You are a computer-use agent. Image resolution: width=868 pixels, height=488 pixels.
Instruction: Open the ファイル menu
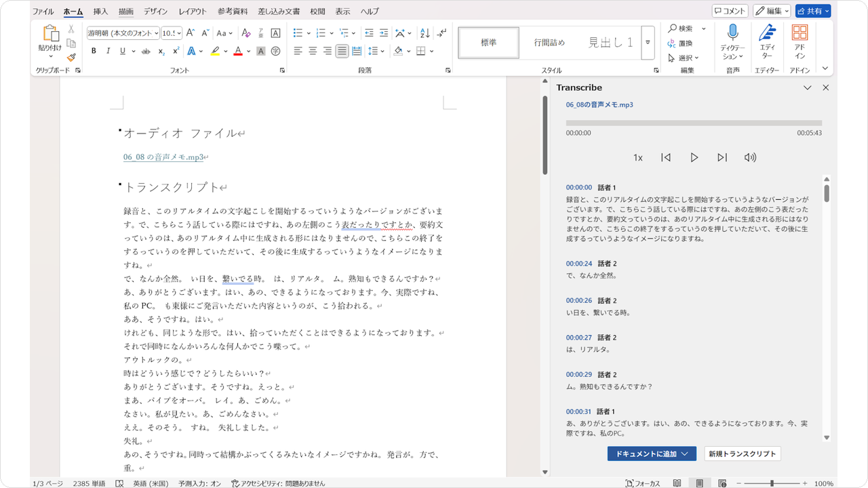pos(43,12)
